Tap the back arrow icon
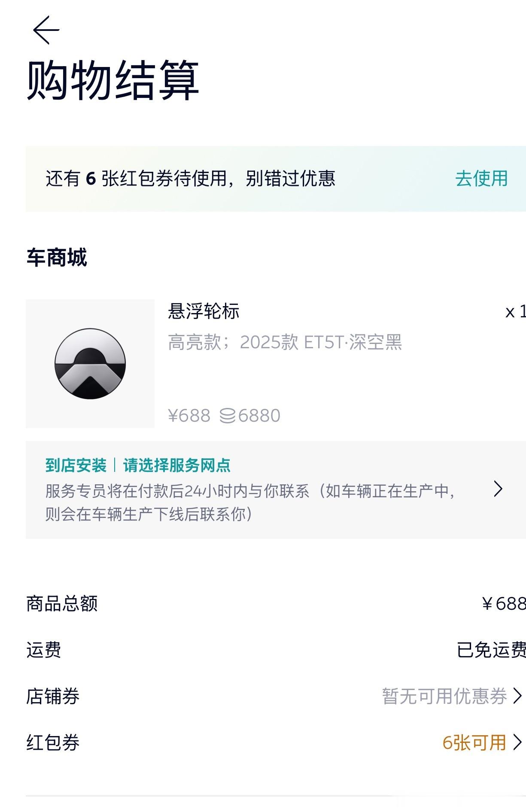Screen dimensions: 526x812 [x=46, y=30]
